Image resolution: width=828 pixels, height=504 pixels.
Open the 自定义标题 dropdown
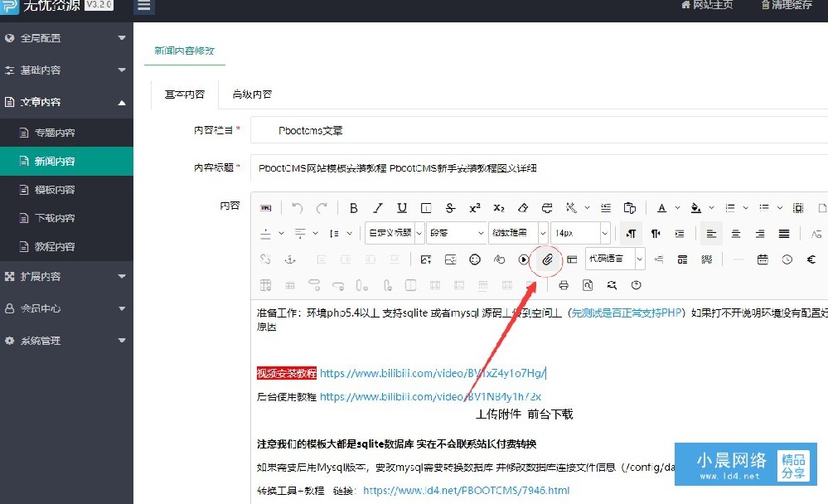tap(395, 233)
